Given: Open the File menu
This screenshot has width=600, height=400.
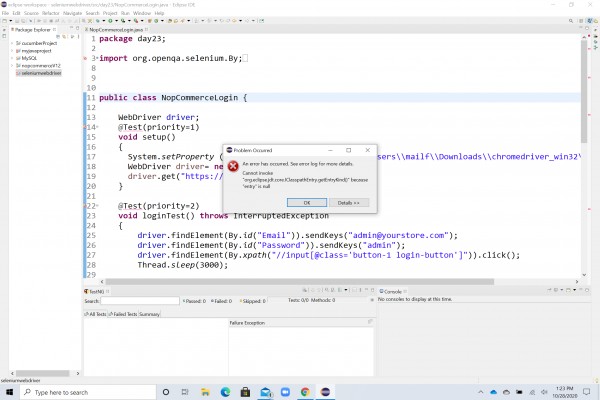Looking at the screenshot, I should [x=5, y=13].
